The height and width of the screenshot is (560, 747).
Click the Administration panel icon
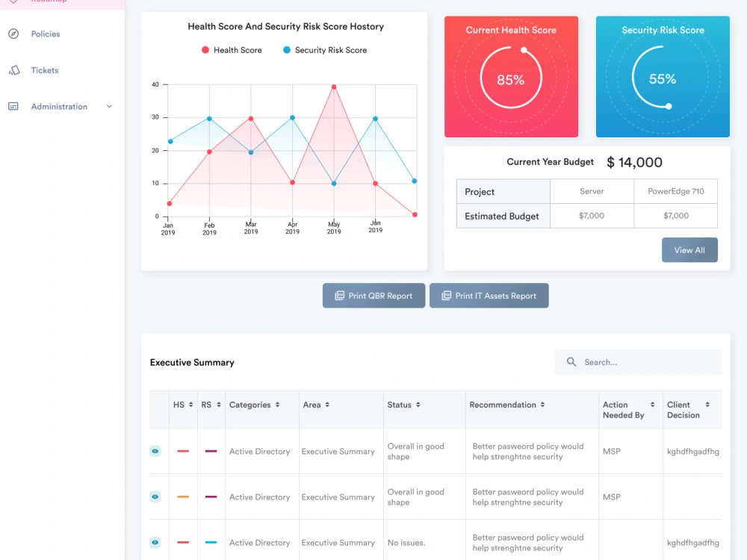pyautogui.click(x=13, y=106)
